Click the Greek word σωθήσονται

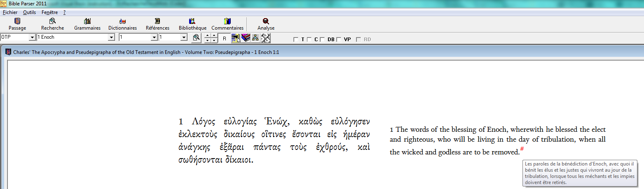(x=200, y=159)
